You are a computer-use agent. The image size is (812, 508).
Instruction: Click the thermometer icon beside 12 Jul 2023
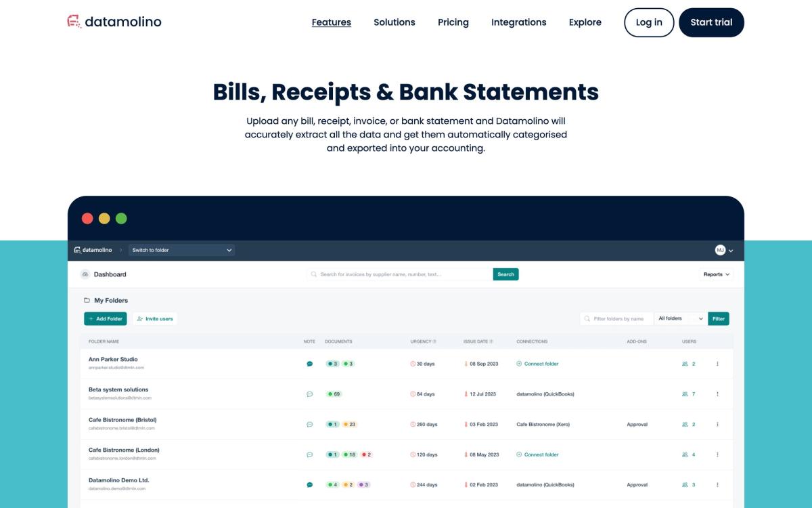coord(466,394)
